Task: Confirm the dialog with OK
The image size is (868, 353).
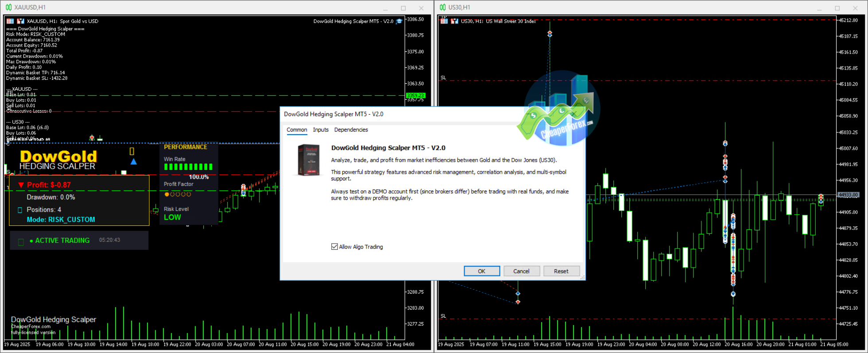Action: click(x=482, y=271)
